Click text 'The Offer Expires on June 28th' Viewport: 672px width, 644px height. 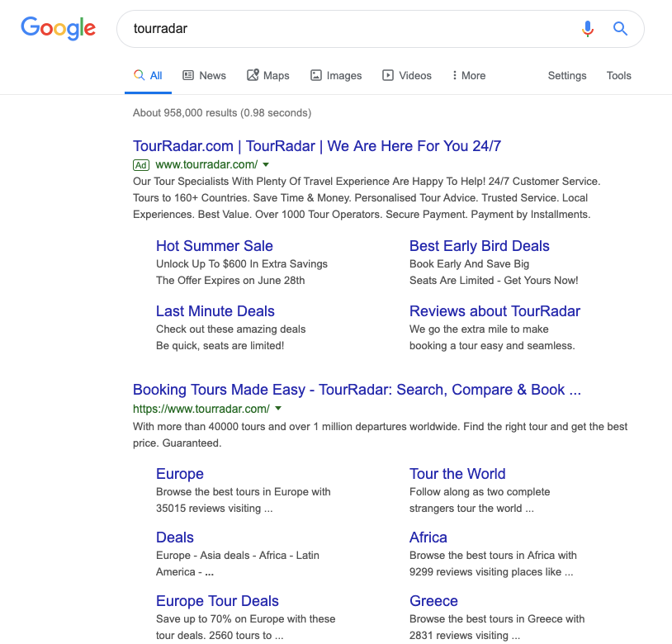tap(230, 280)
